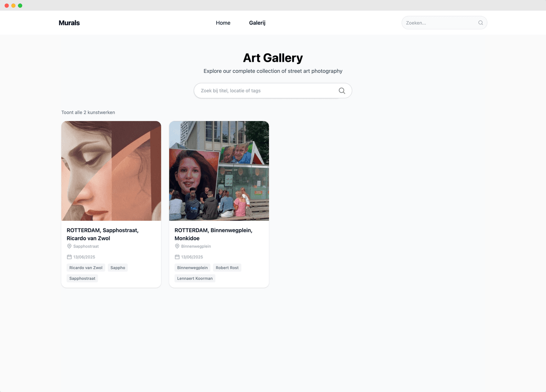
Task: Select the Lennaert Koorman tag
Action: coord(195,278)
